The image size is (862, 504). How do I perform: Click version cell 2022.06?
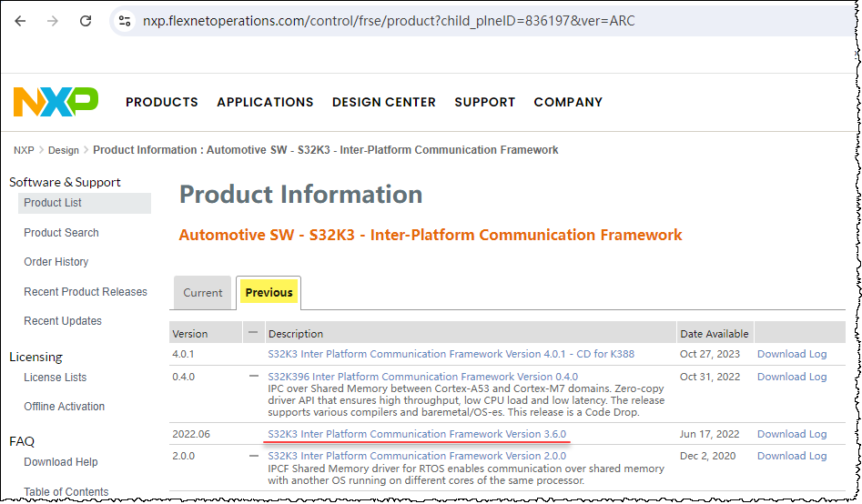191,434
